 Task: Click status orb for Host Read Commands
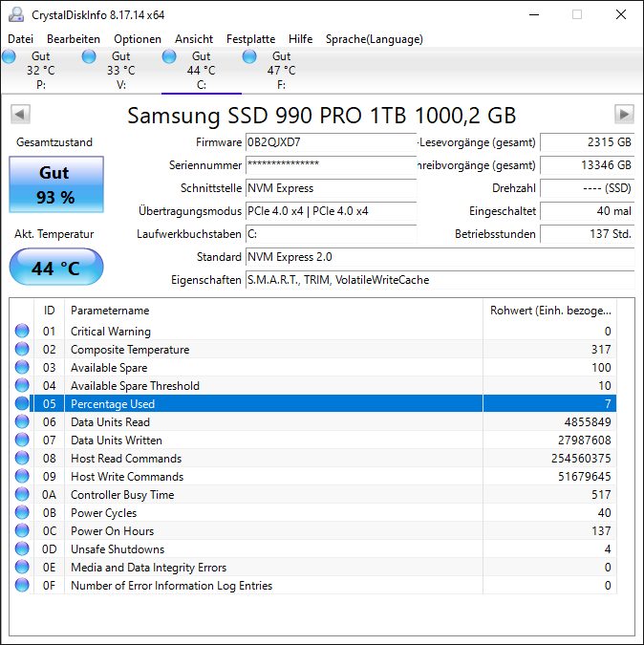coord(22,458)
